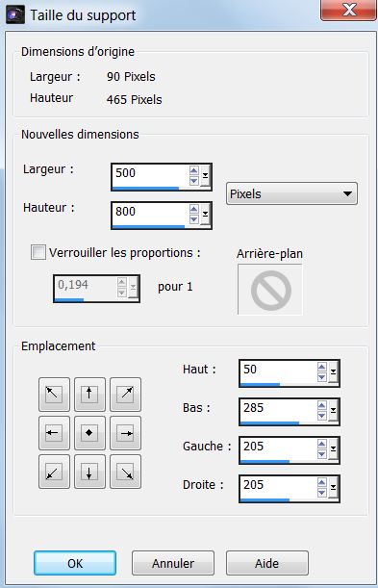
Task: Select left-center placement arrow
Action: click(x=54, y=433)
